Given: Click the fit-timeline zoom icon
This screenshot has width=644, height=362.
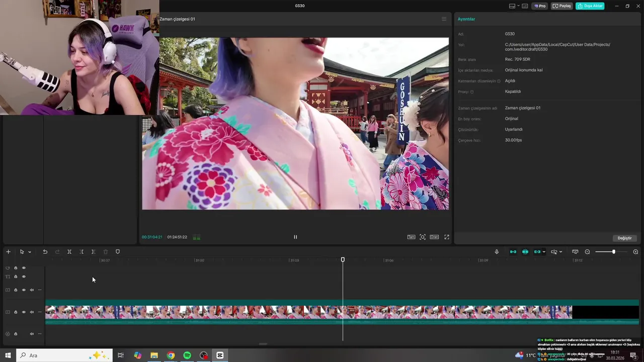Looking at the screenshot, I should tap(575, 252).
